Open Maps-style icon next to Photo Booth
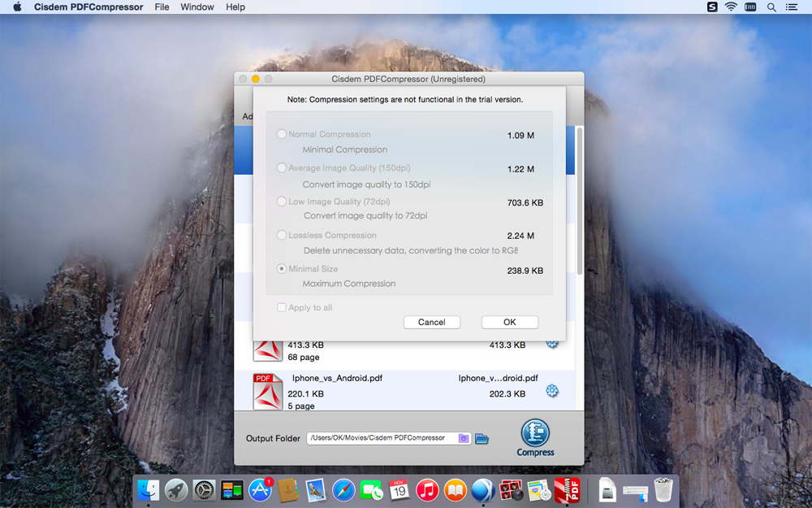The height and width of the screenshot is (508, 812). (539, 490)
